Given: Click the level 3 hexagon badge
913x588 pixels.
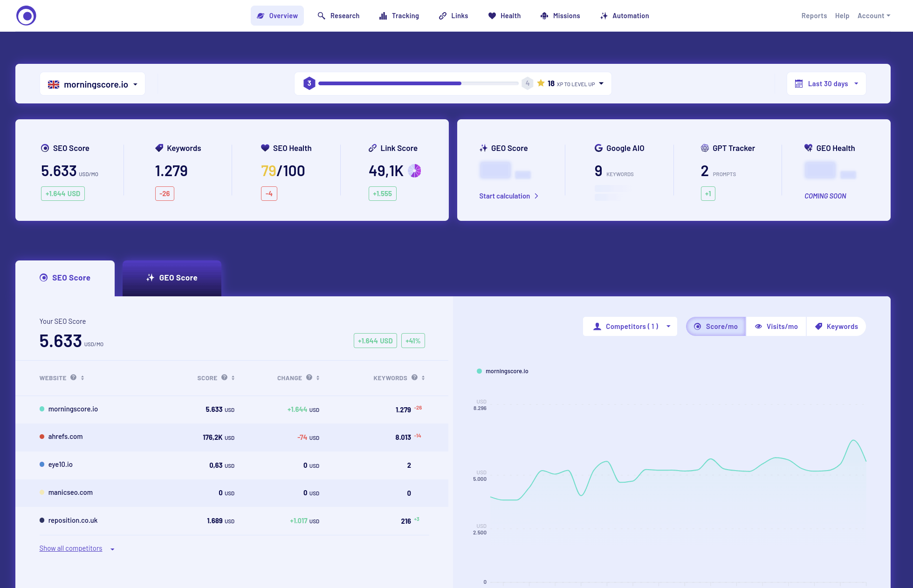Looking at the screenshot, I should click(x=309, y=83).
